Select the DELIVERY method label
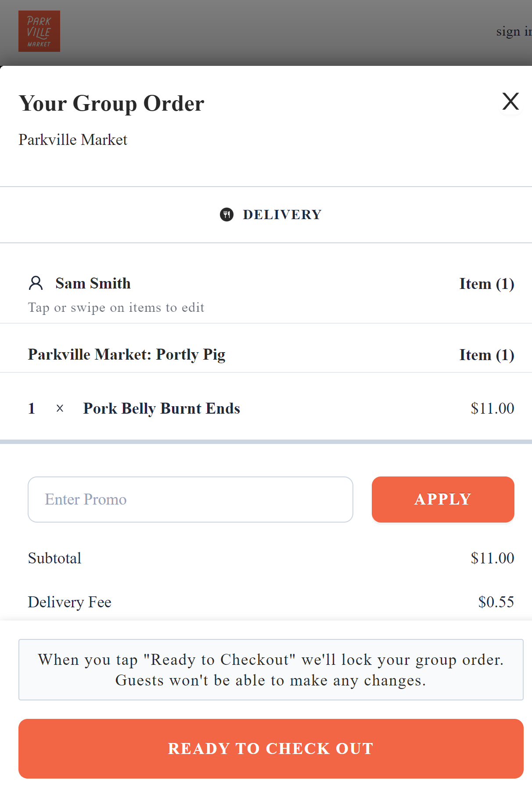 coord(281,215)
